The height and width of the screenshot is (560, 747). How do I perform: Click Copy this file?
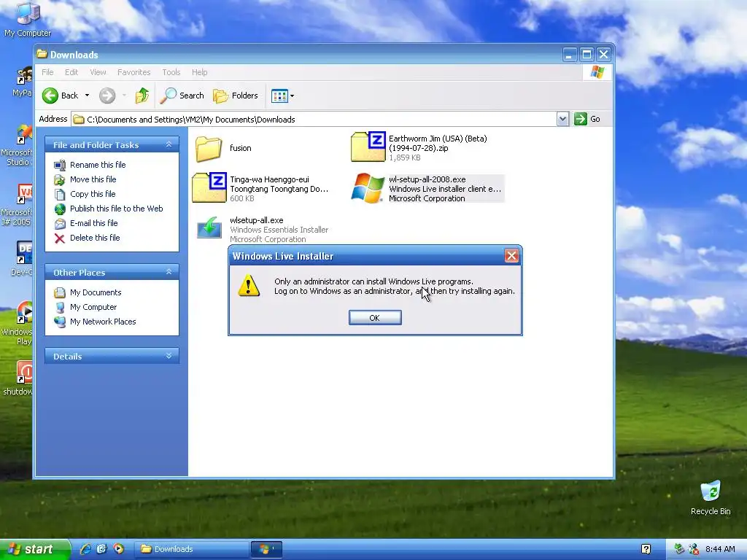[93, 194]
